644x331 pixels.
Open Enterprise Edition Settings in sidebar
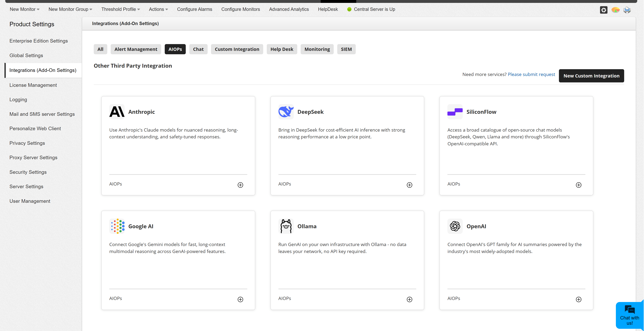point(38,41)
